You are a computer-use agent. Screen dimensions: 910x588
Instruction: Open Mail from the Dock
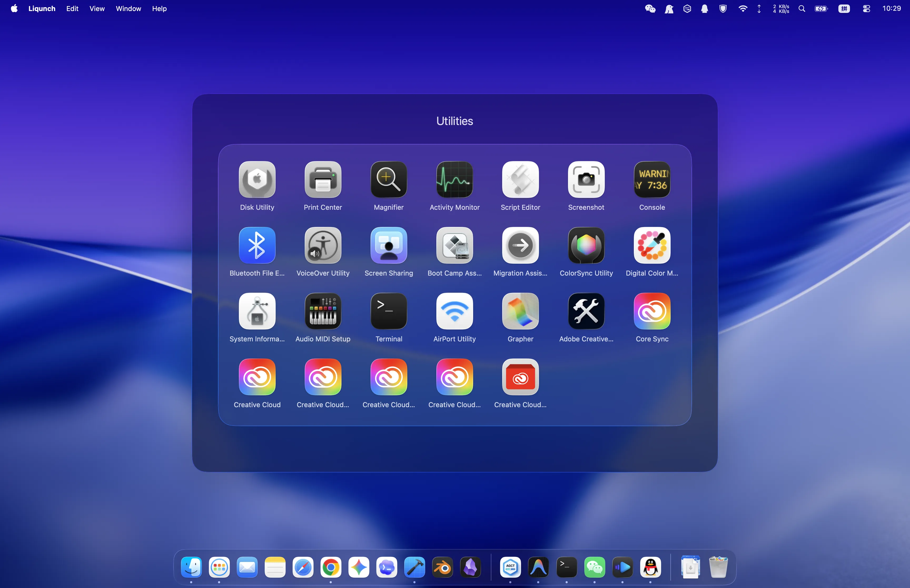tap(247, 567)
